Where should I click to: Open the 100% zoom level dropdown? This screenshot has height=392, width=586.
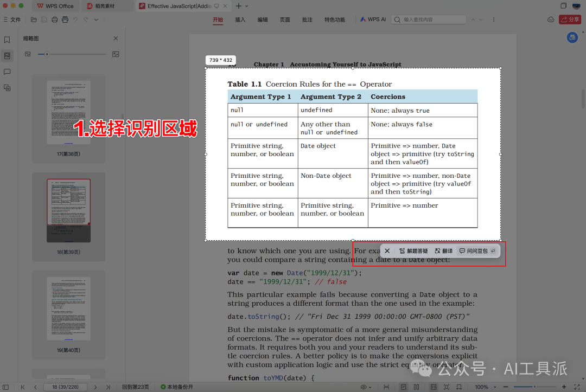tap(486, 387)
